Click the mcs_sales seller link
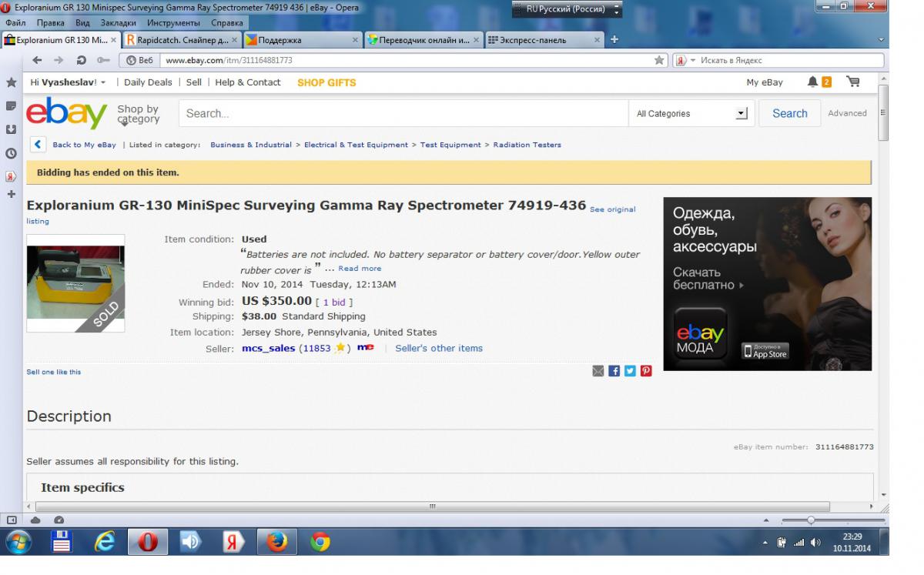This screenshot has height=575, width=924. click(268, 349)
